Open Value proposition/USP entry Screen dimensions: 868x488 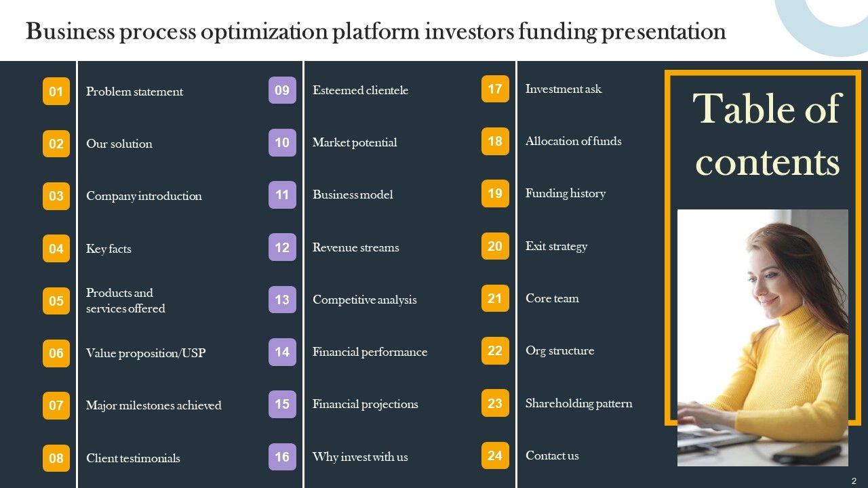pyautogui.click(x=146, y=353)
